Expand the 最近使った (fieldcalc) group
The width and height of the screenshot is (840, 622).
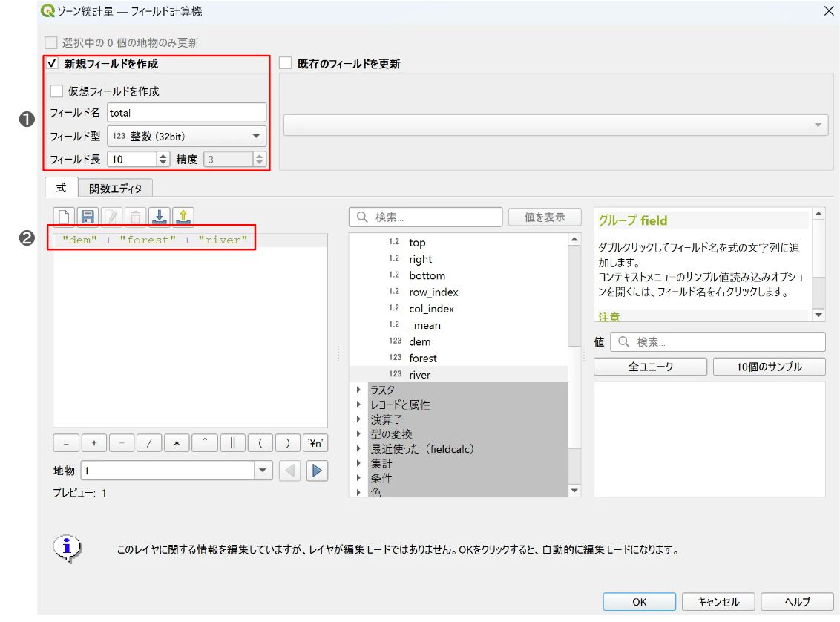pos(359,448)
